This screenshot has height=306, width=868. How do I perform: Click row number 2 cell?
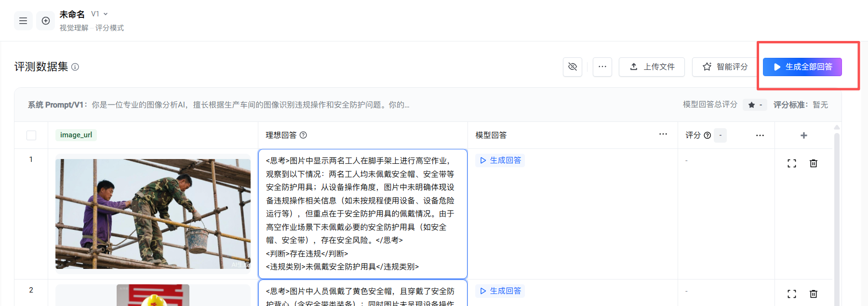pyautogui.click(x=31, y=290)
